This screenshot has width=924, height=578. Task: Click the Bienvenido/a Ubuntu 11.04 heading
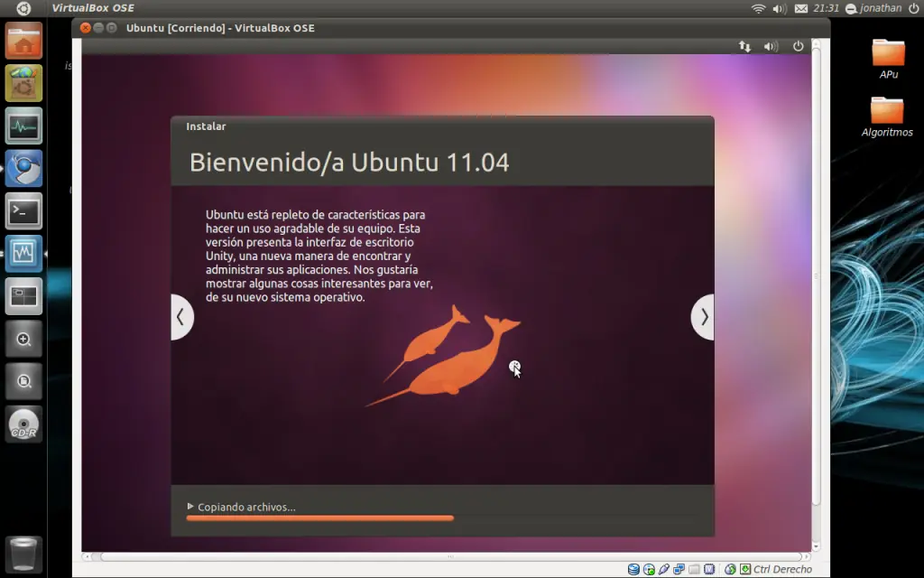point(349,163)
